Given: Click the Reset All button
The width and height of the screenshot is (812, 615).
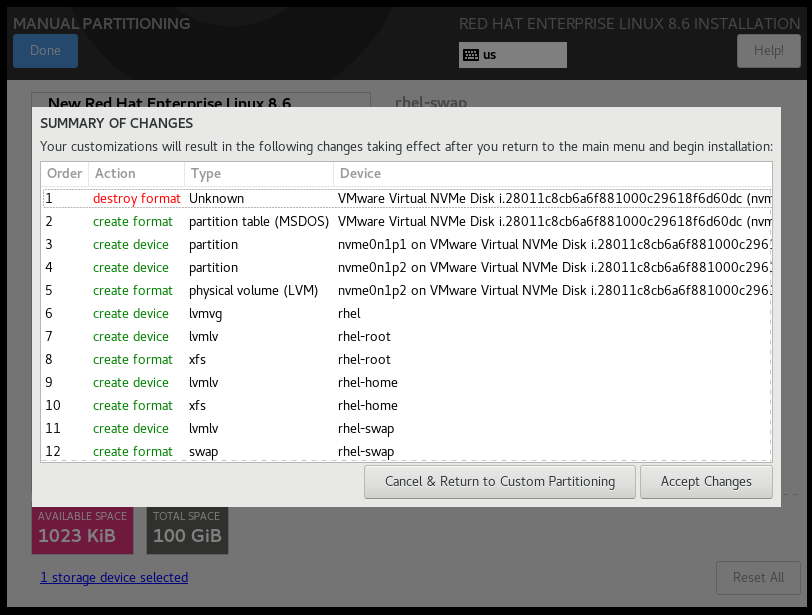Looking at the screenshot, I should point(758,578).
